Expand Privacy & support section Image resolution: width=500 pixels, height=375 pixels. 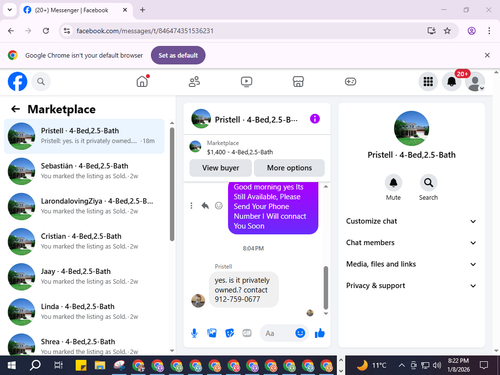pos(411,286)
